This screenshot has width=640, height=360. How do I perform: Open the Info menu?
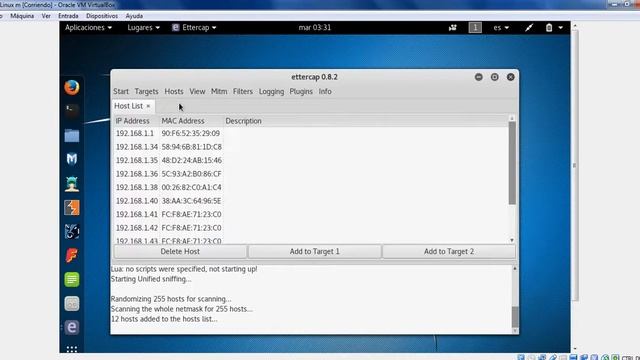[x=325, y=91]
